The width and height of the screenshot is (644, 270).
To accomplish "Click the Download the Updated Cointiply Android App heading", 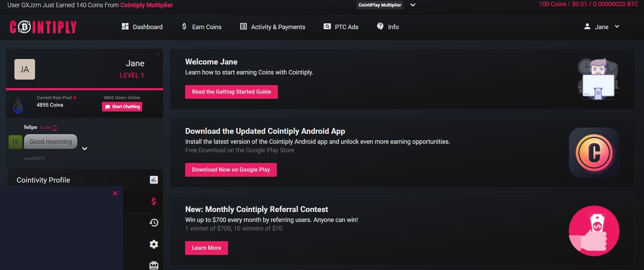I will click(x=265, y=131).
